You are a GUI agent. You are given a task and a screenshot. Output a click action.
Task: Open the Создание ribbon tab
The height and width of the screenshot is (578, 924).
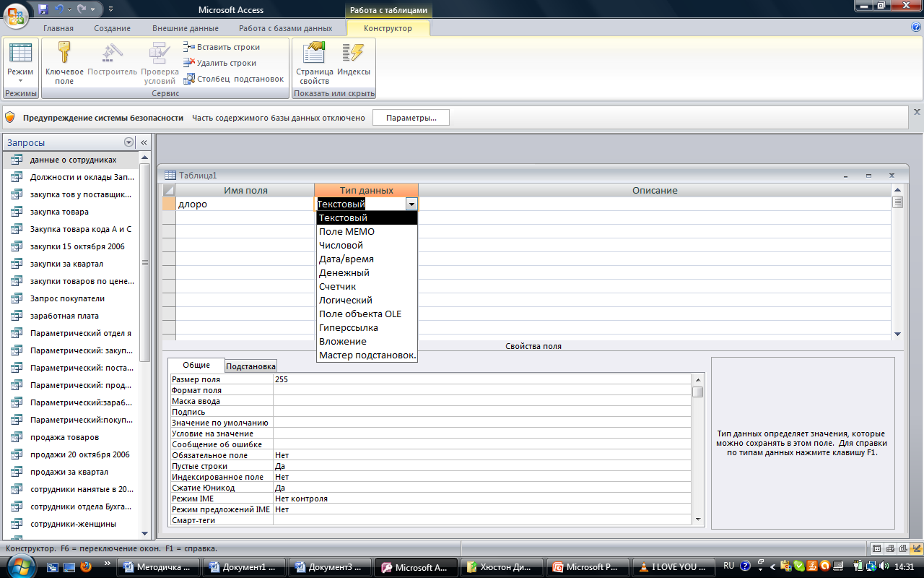coord(112,28)
